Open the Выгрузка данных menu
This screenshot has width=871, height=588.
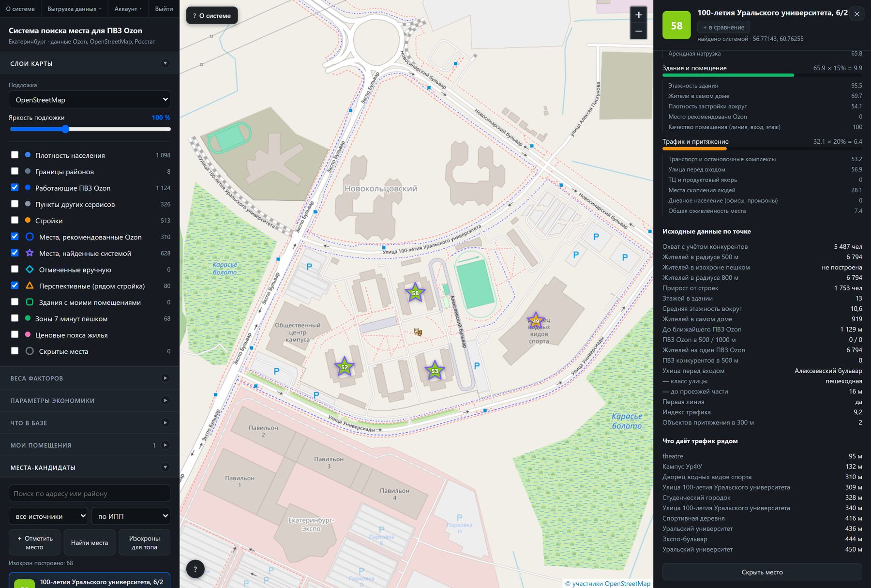tap(75, 9)
